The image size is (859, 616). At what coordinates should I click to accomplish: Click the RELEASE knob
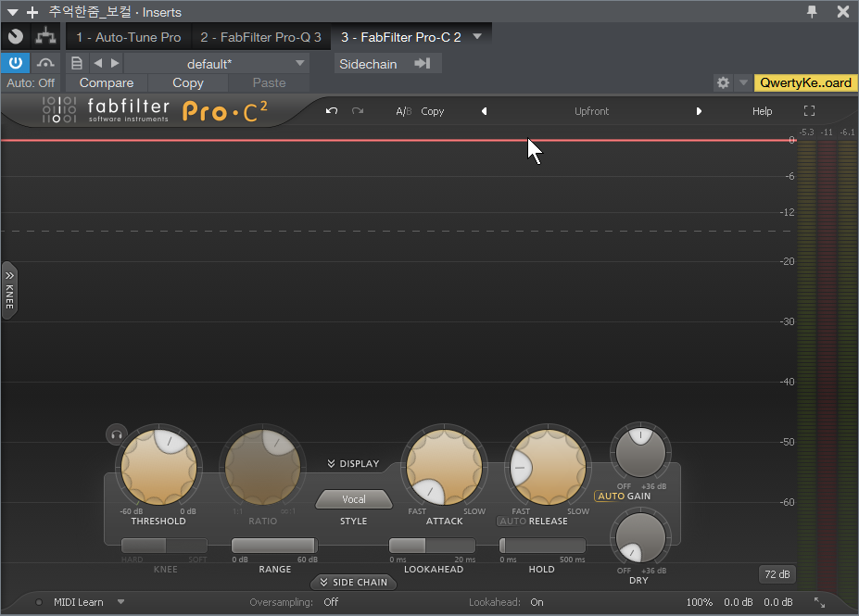[548, 467]
